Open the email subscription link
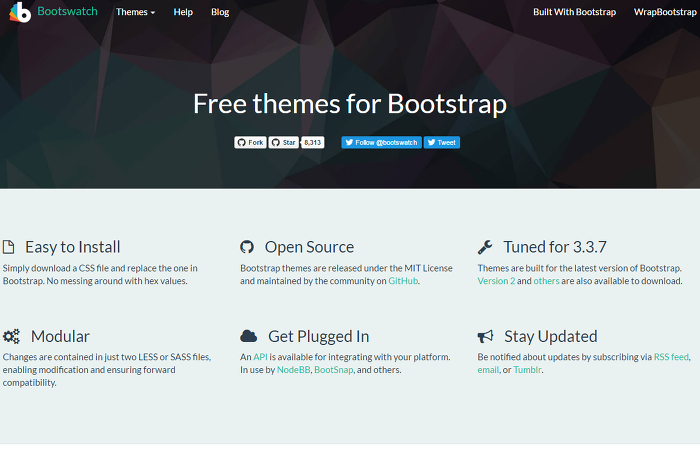Screen dimensions: 700x457 [488, 370]
